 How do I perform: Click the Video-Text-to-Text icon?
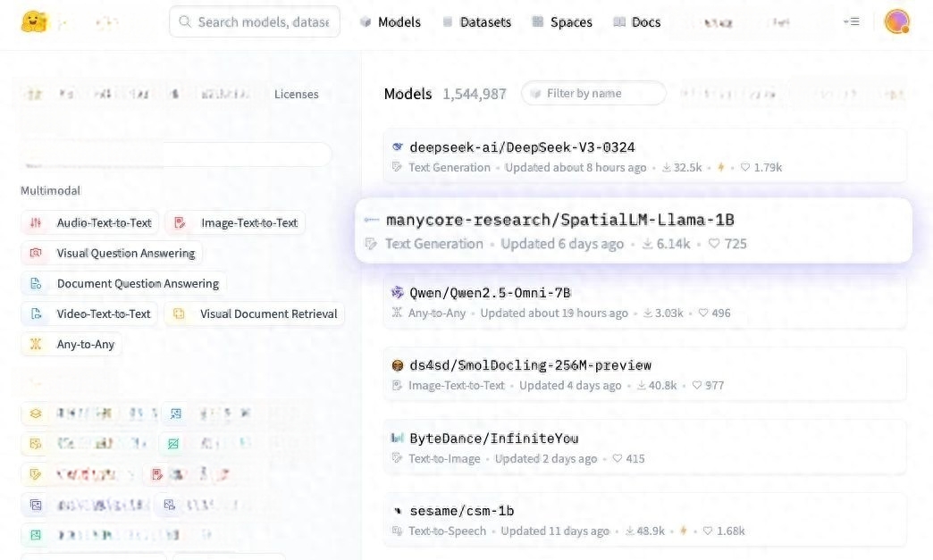tap(36, 313)
